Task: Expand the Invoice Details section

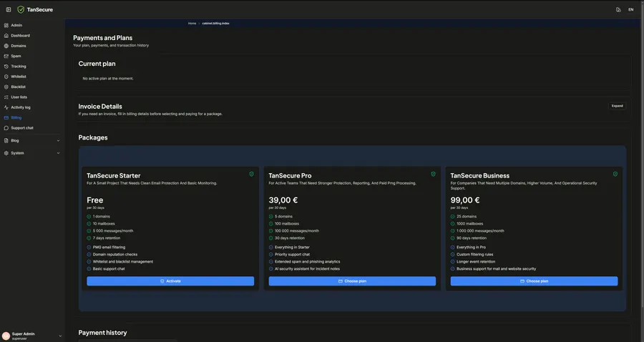Action: click(x=617, y=106)
